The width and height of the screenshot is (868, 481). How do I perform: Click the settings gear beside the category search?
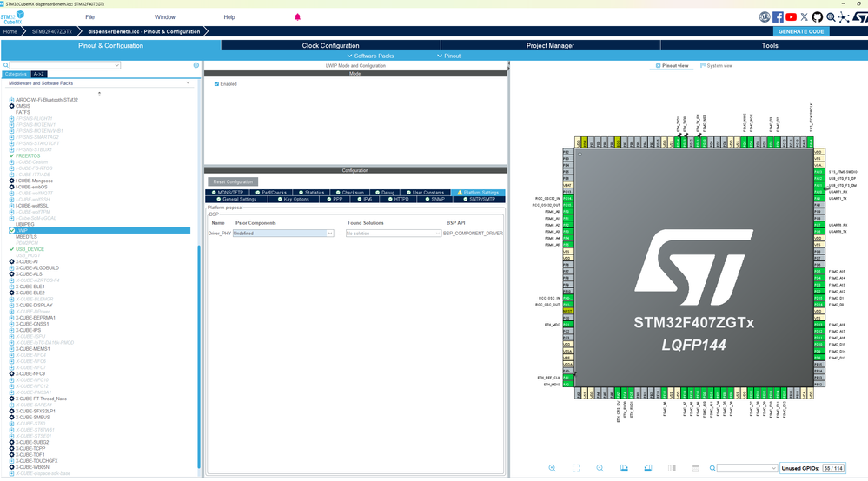[x=196, y=65]
